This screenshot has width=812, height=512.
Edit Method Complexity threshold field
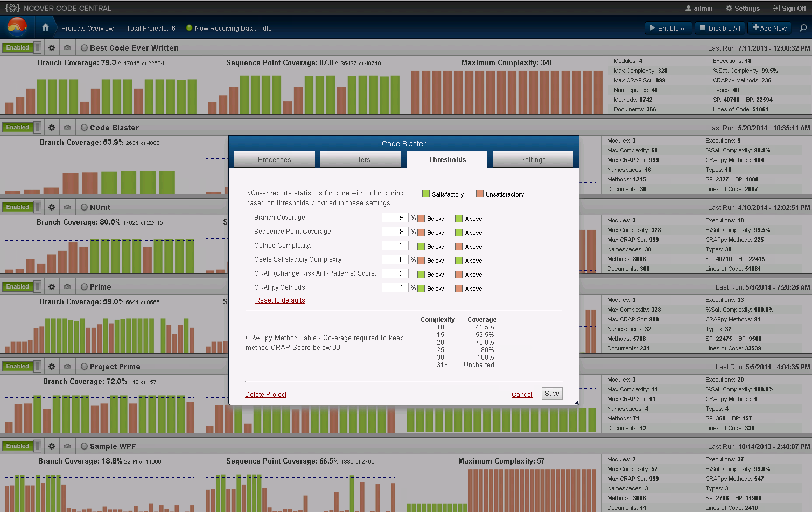395,246
